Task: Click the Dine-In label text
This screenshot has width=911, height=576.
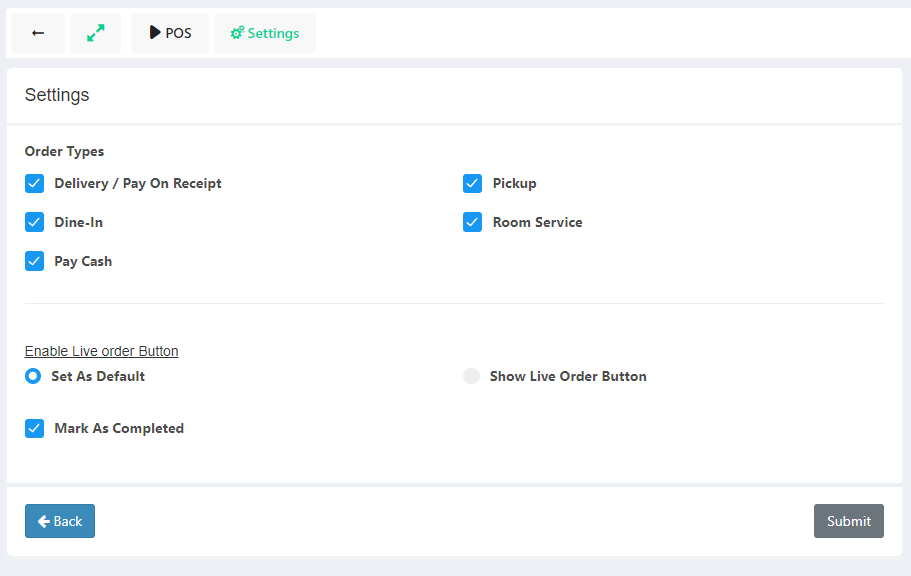Action: tap(78, 222)
